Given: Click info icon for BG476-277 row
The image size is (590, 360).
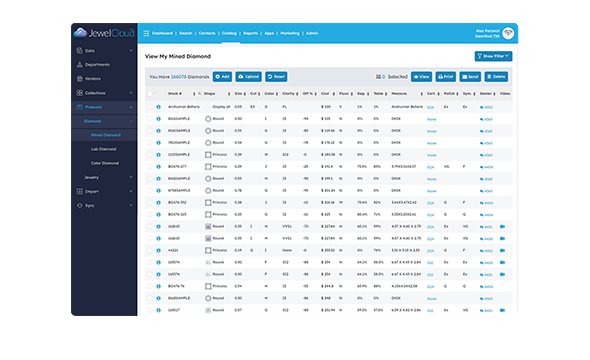Looking at the screenshot, I should 158,167.
